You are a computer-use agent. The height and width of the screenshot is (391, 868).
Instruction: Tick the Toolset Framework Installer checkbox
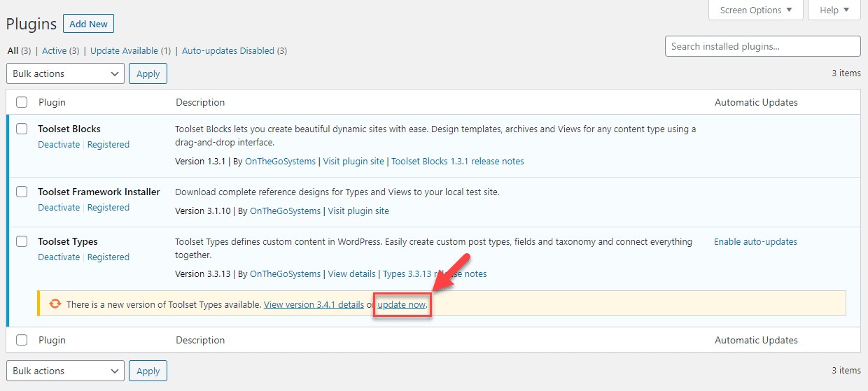tap(22, 192)
